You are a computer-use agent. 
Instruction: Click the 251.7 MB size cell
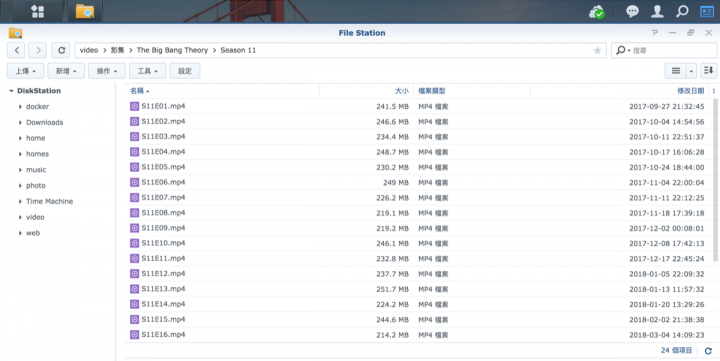tap(392, 289)
